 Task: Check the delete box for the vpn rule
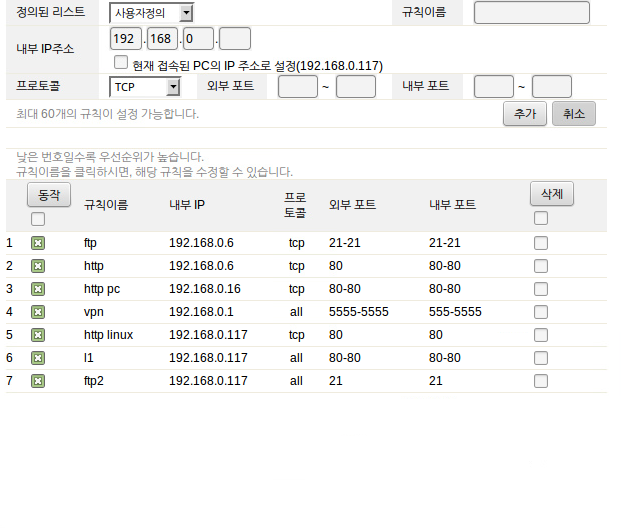(x=541, y=312)
